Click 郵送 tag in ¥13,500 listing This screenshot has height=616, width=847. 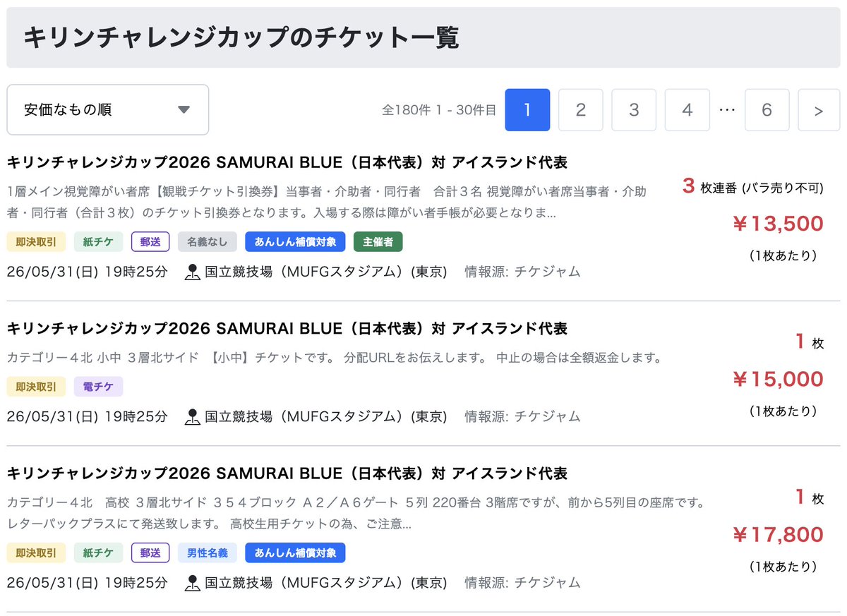150,242
